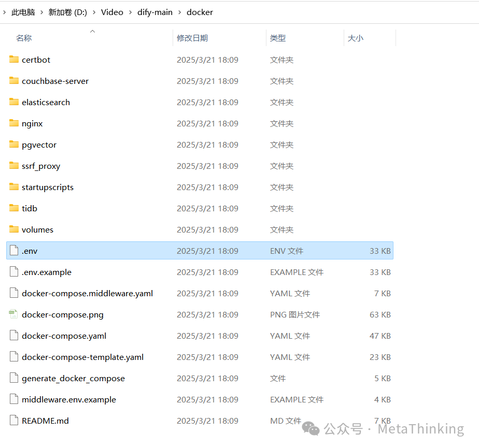Click the 5 KB size cell
479x448 pixels.
tap(383, 379)
